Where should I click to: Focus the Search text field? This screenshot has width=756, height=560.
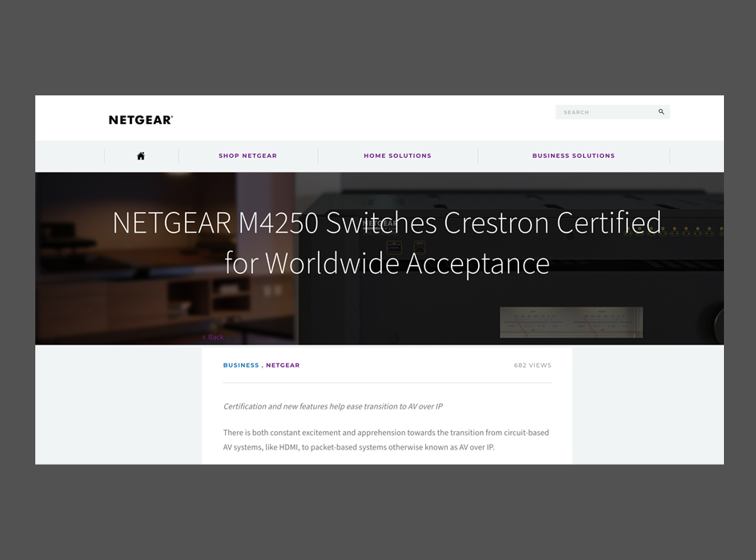(605, 112)
